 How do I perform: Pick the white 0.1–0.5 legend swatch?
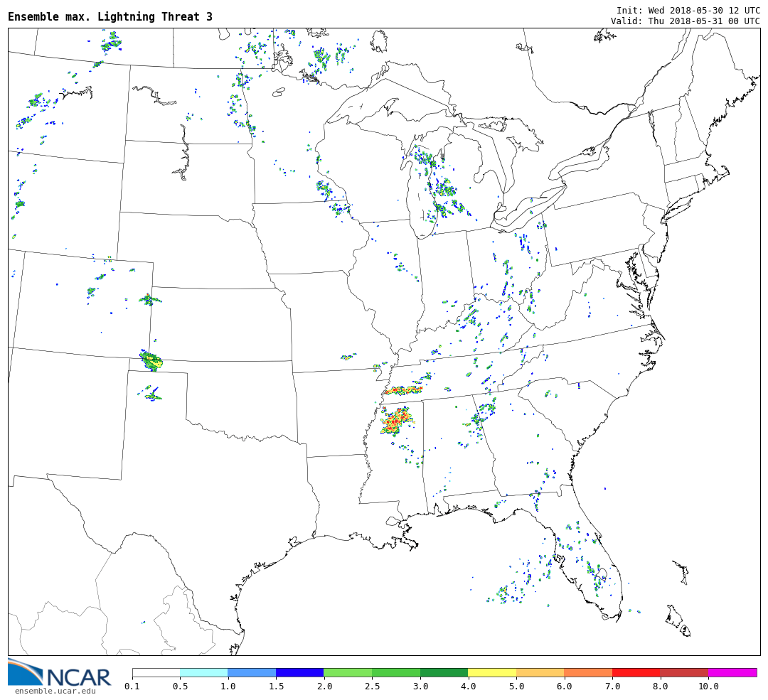(x=156, y=672)
